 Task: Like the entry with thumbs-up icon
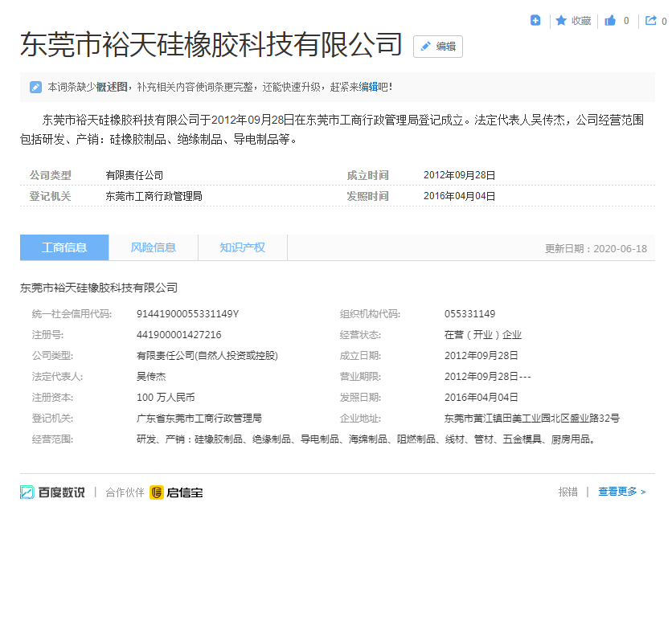pyautogui.click(x=611, y=21)
